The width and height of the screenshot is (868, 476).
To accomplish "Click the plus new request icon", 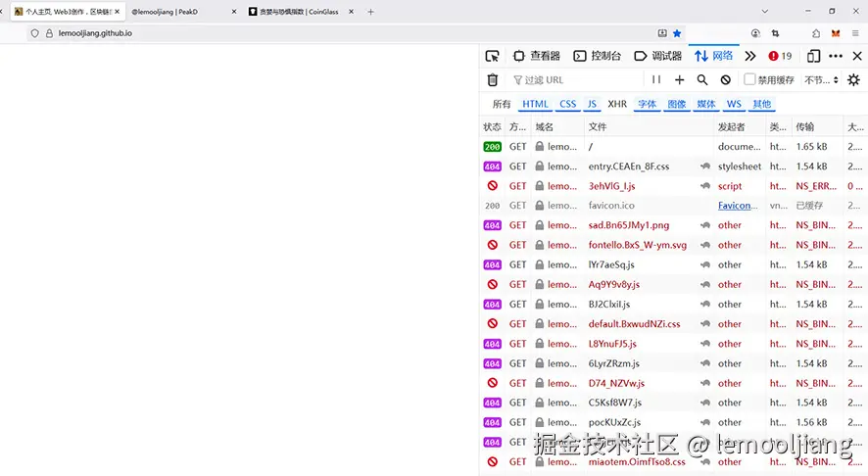I will [x=679, y=79].
